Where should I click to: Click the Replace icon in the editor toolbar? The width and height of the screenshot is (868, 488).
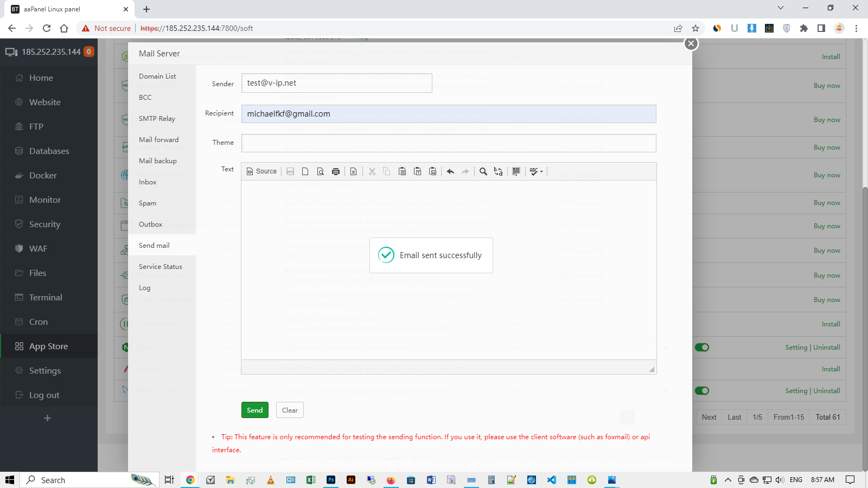pyautogui.click(x=498, y=171)
